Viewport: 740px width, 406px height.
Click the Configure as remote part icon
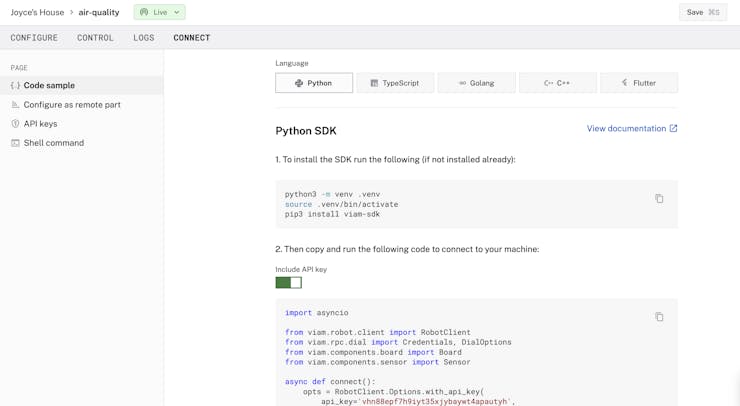(x=15, y=105)
